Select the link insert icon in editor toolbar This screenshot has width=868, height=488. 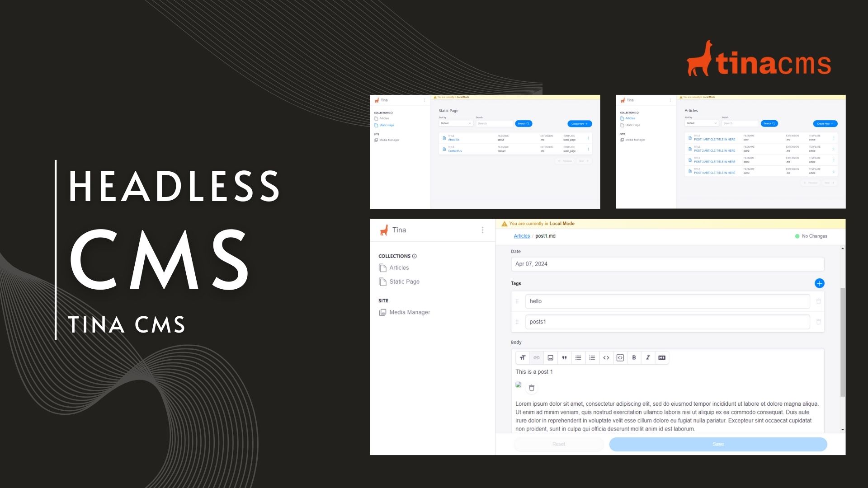pos(536,357)
